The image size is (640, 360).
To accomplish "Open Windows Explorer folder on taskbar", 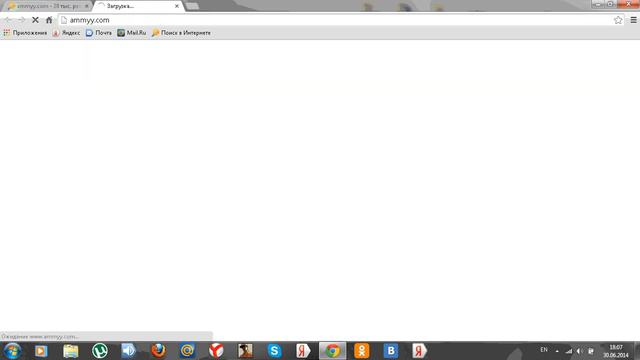I will (x=71, y=351).
